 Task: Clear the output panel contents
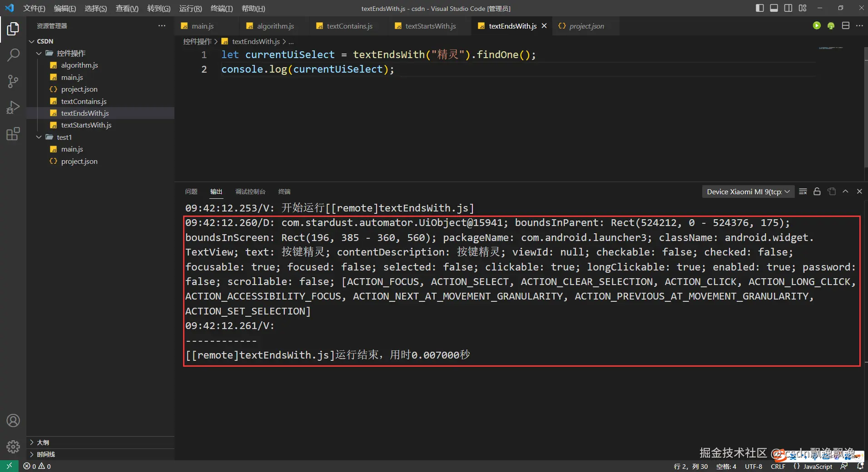(803, 192)
